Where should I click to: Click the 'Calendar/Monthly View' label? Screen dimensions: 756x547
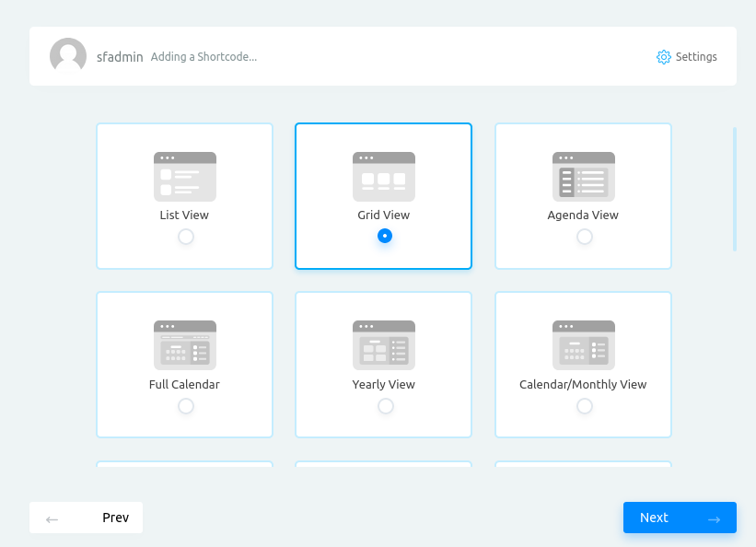[x=583, y=384]
